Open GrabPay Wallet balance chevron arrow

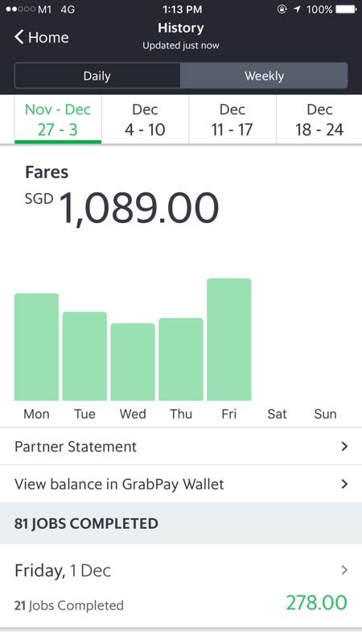(x=344, y=484)
